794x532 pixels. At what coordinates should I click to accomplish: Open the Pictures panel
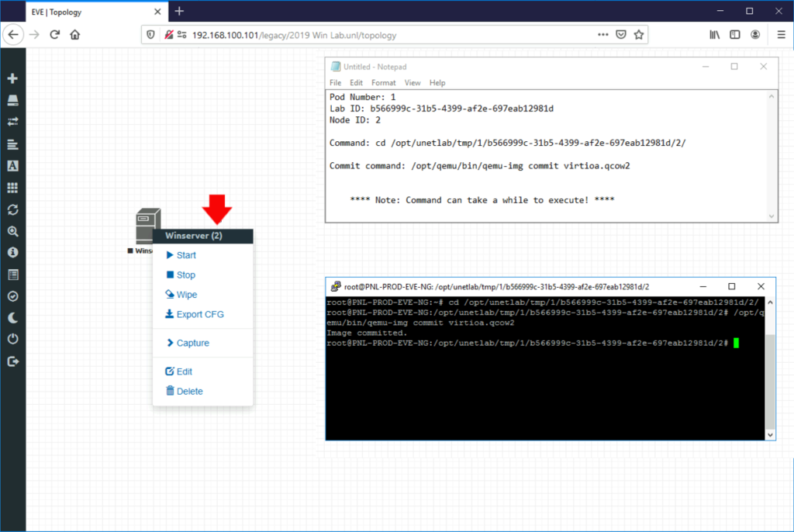pyautogui.click(x=12, y=164)
